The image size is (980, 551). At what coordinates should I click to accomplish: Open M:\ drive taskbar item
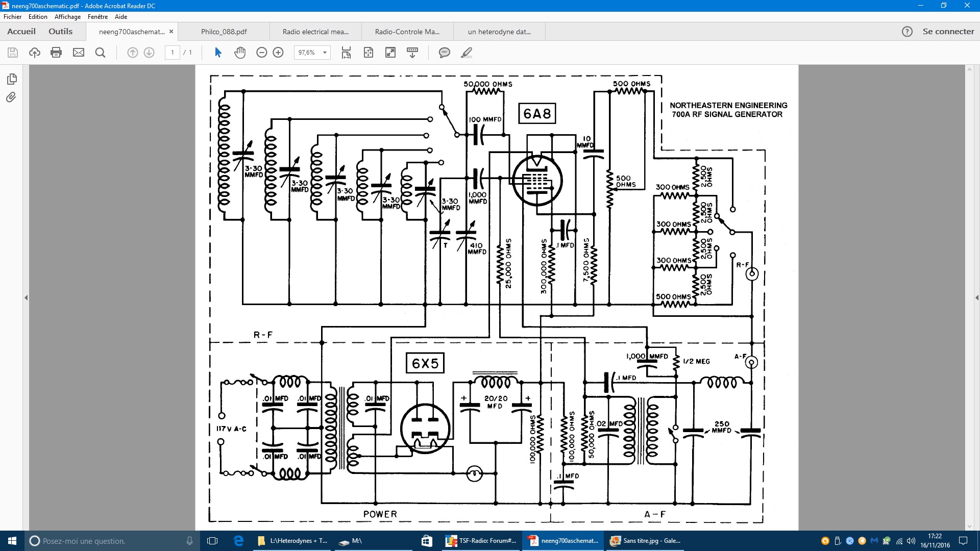pos(374,541)
